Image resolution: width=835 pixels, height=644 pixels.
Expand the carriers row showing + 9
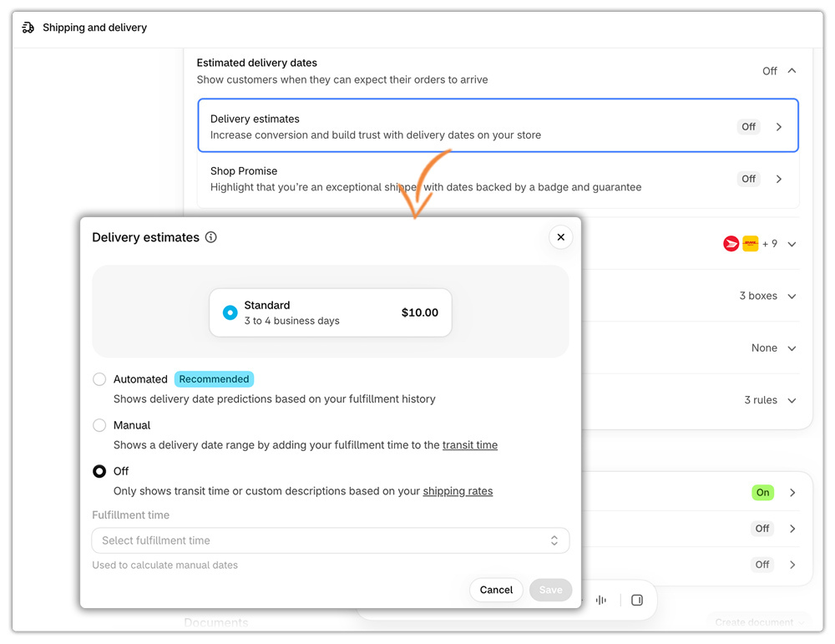(792, 245)
